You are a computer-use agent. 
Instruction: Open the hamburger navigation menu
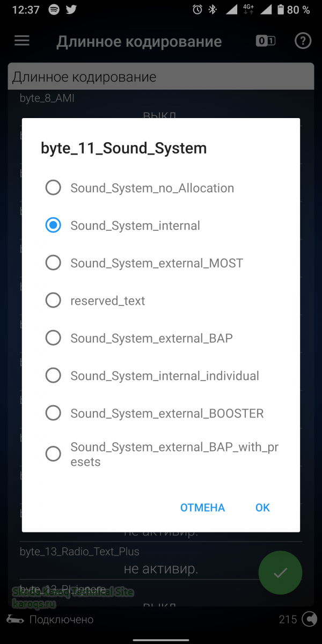click(22, 41)
